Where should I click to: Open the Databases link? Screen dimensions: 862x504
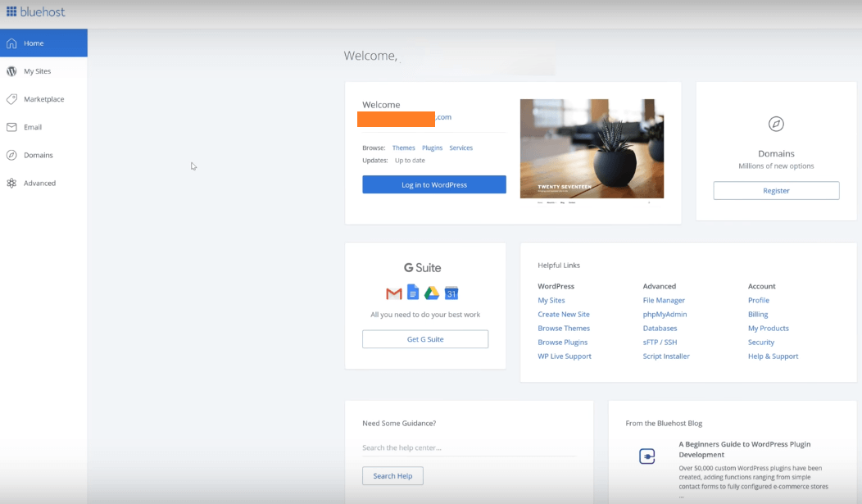(x=660, y=328)
